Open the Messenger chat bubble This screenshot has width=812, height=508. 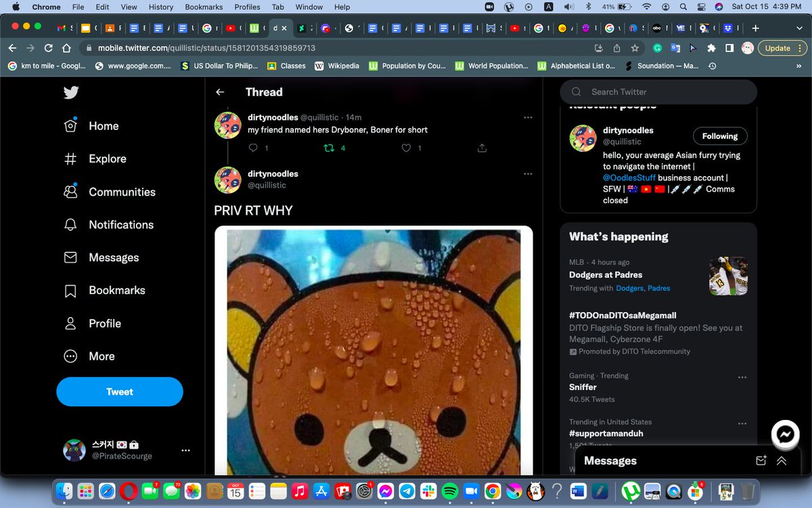[x=786, y=434]
